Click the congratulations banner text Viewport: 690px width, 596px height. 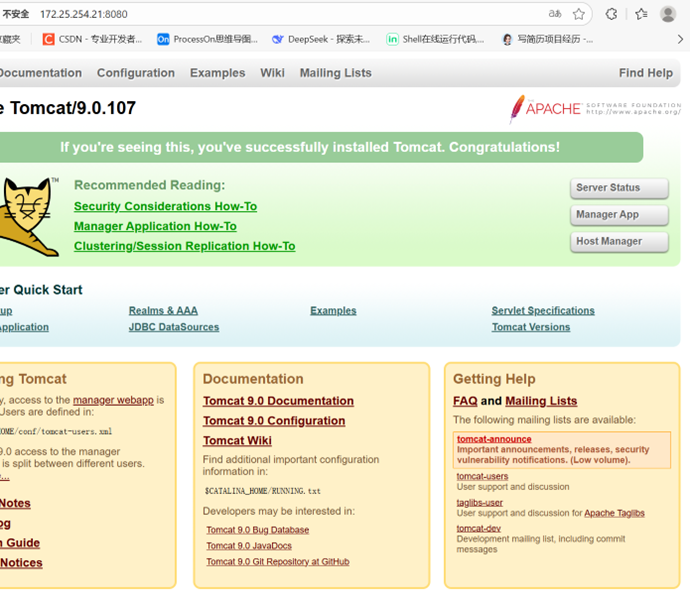pos(310,147)
